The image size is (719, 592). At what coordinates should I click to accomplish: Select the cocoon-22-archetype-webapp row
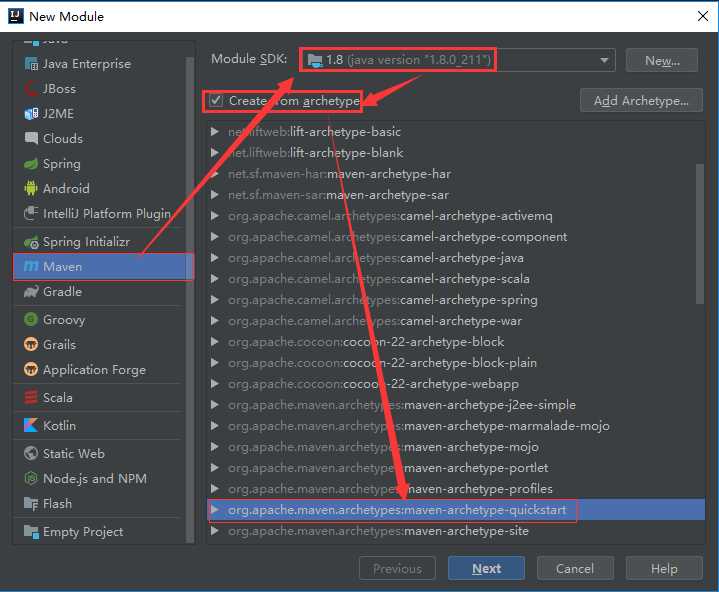455,384
